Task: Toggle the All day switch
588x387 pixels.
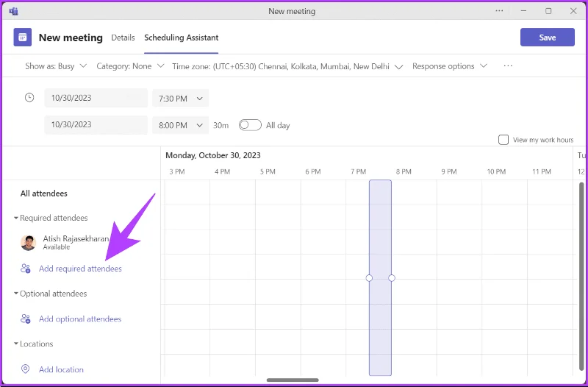Action: click(250, 125)
